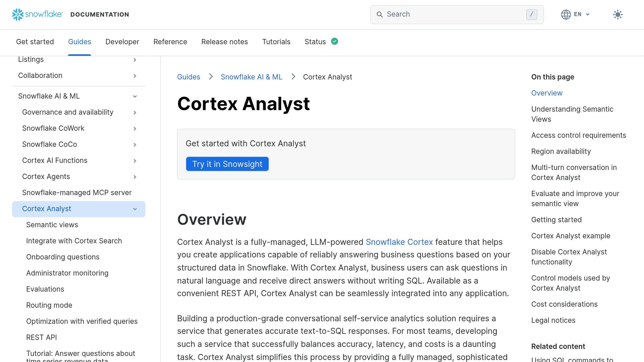Select Listings in the sidebar
Screen dimensions: 644x362
(x=31, y=59)
